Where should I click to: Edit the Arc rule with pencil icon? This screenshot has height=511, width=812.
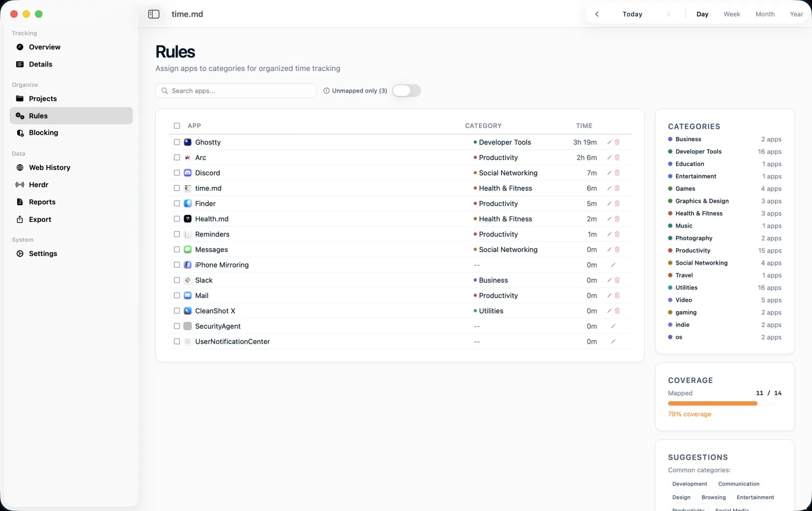[x=610, y=157]
